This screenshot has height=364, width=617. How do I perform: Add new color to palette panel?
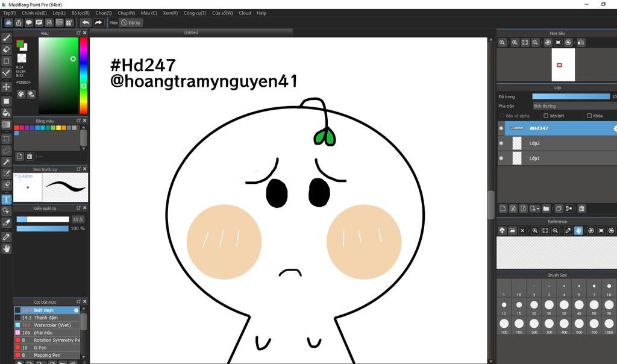[x=19, y=156]
